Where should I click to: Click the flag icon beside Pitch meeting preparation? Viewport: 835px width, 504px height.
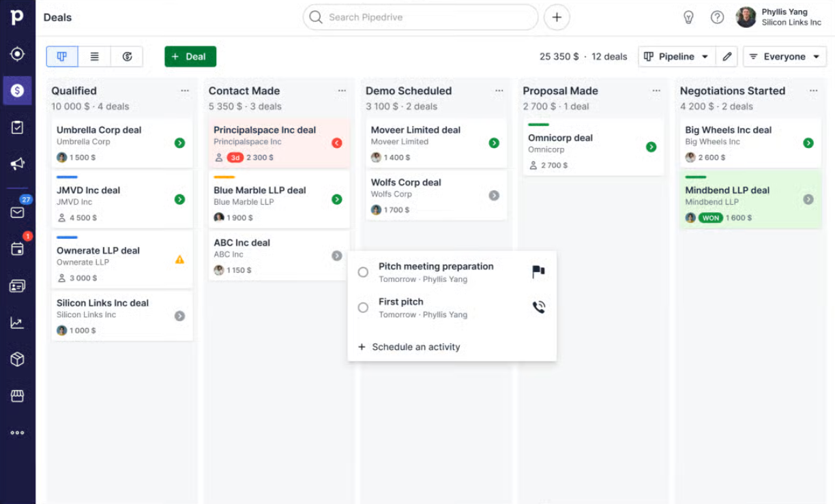coord(538,271)
